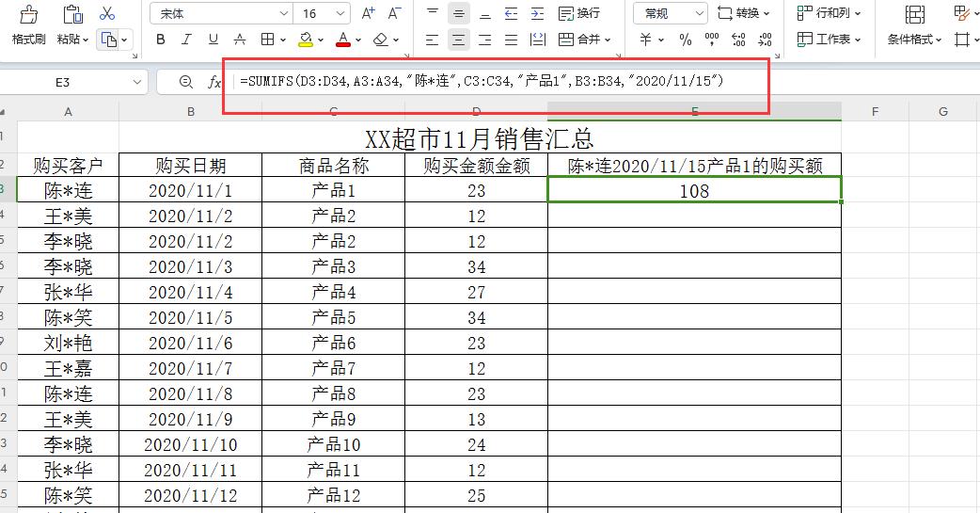
Task: Apply cell borders icon
Action: click(267, 40)
